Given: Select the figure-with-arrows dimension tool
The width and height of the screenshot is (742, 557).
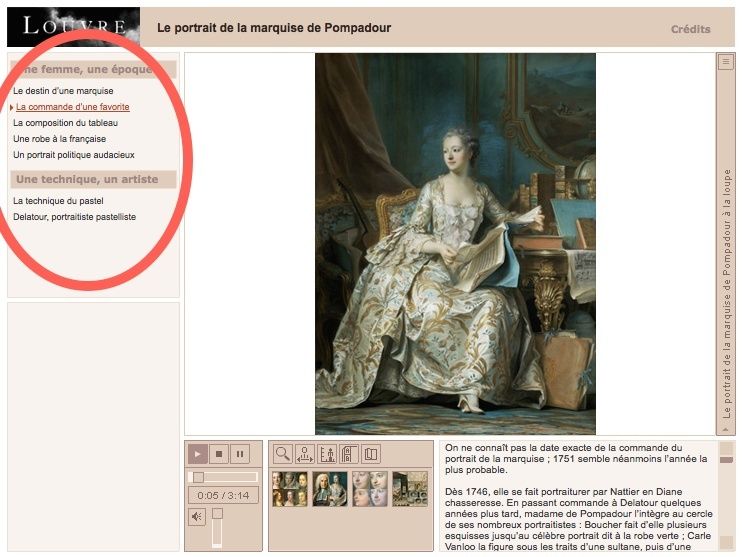Looking at the screenshot, I should point(305,454).
